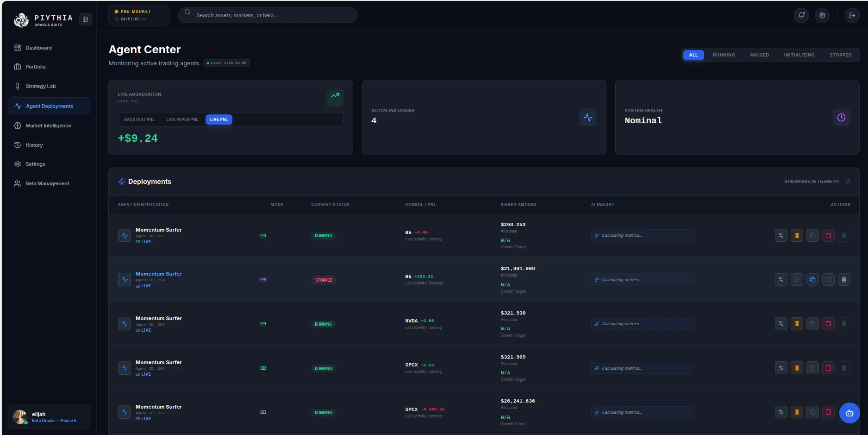This screenshot has height=435, width=868.
Task: Filter deployments by STOPPED
Action: coord(840,55)
